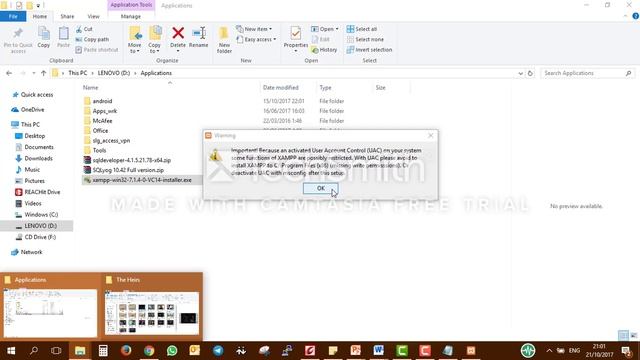The width and height of the screenshot is (640, 360).
Task: Open OneDrive in navigation pane
Action: coord(28,109)
